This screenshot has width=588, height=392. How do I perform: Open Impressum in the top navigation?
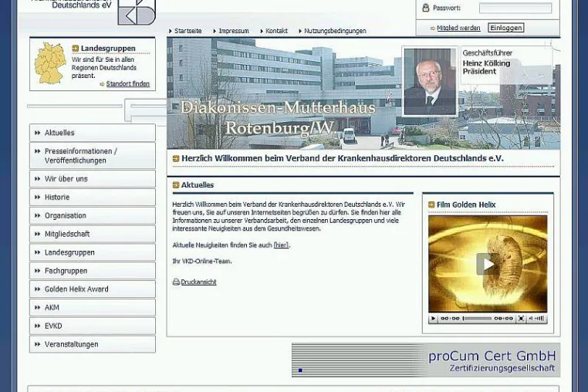point(234,31)
